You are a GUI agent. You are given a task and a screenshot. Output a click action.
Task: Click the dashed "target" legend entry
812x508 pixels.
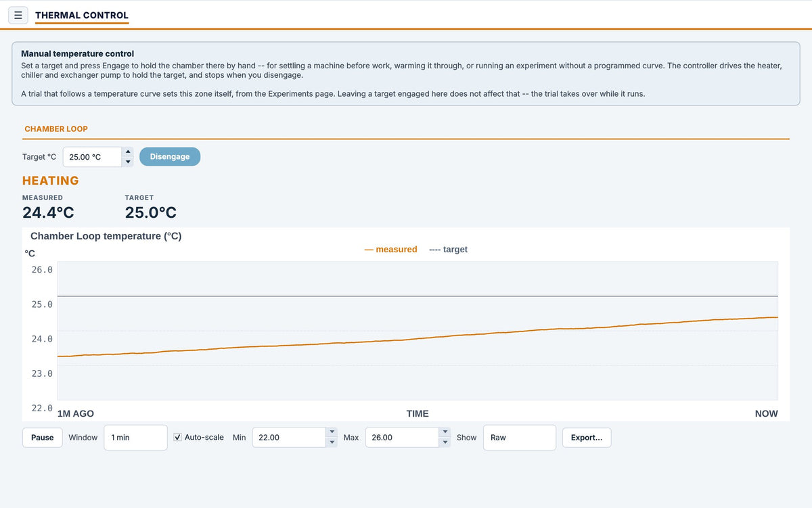tap(448, 250)
